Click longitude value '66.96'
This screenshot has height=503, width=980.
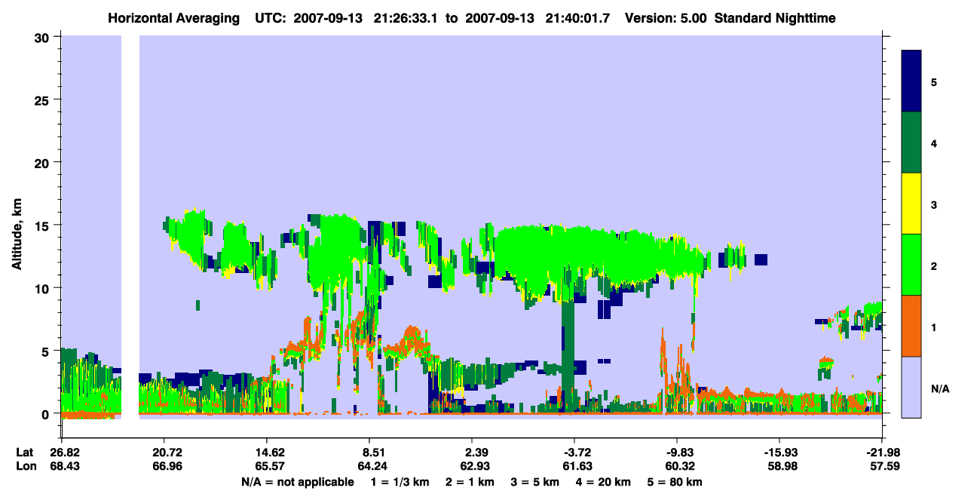[167, 466]
